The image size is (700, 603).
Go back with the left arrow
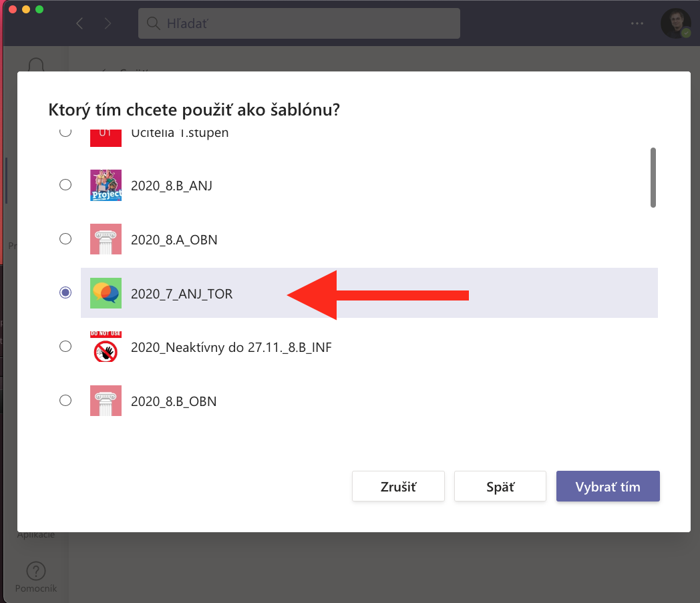pyautogui.click(x=80, y=24)
